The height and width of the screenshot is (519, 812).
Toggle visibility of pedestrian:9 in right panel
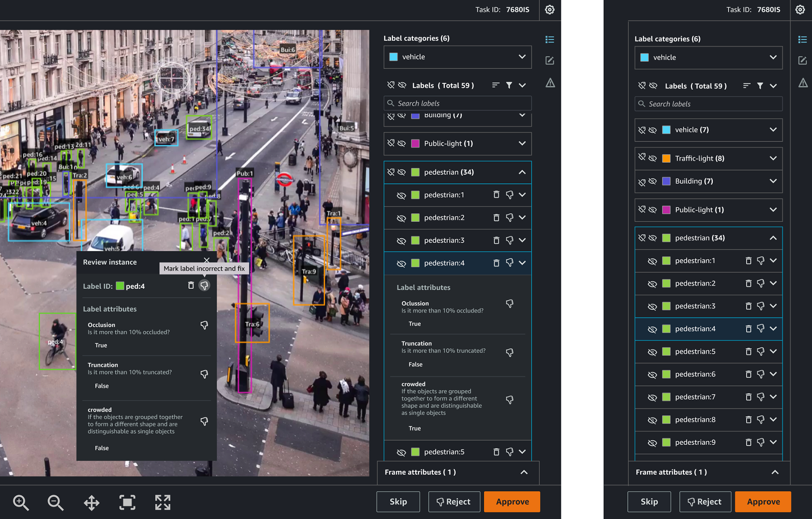click(652, 442)
